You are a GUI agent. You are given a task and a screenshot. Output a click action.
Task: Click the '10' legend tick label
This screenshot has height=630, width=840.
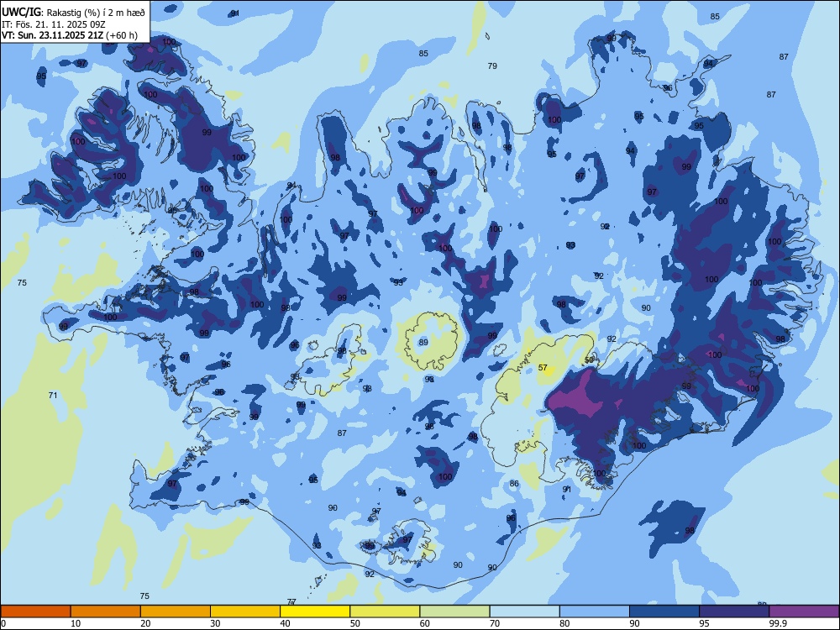[x=76, y=623]
